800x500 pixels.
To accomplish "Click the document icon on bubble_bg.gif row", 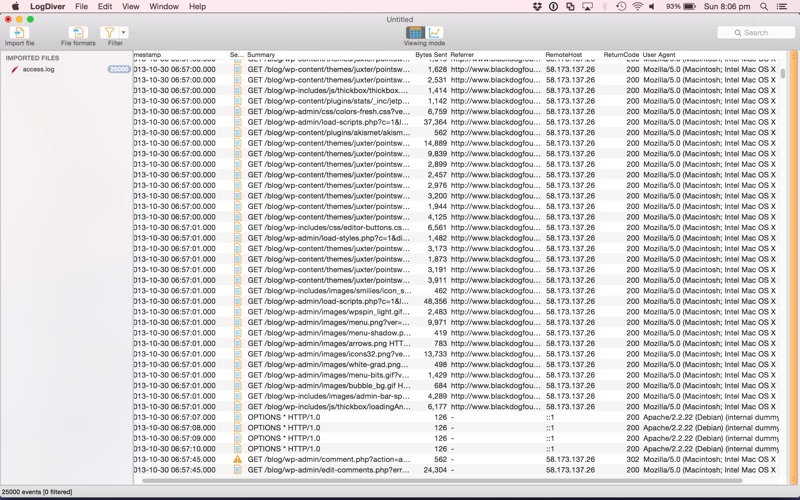I will coord(237,386).
